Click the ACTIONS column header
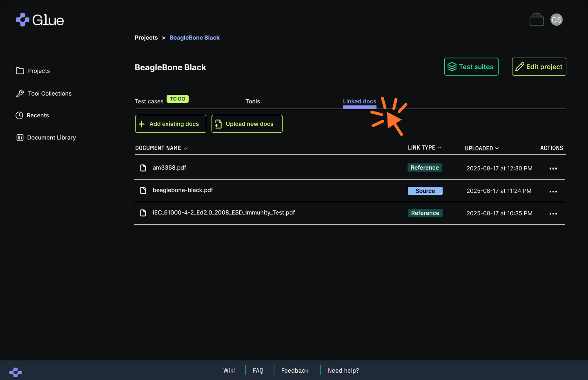Viewport: 588px width, 380px height. click(x=552, y=148)
